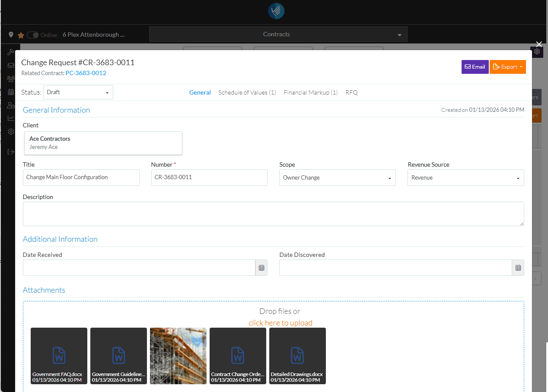Open Date Received calendar picker icon
This screenshot has height=392, width=548.
point(261,268)
